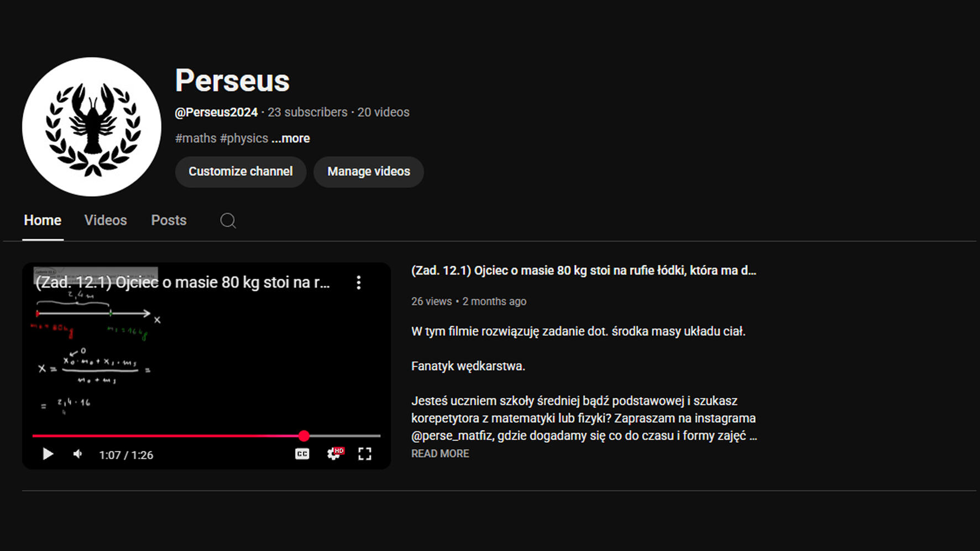Enter fullscreen mode on the video
The width and height of the screenshot is (980, 551).
coord(365,454)
